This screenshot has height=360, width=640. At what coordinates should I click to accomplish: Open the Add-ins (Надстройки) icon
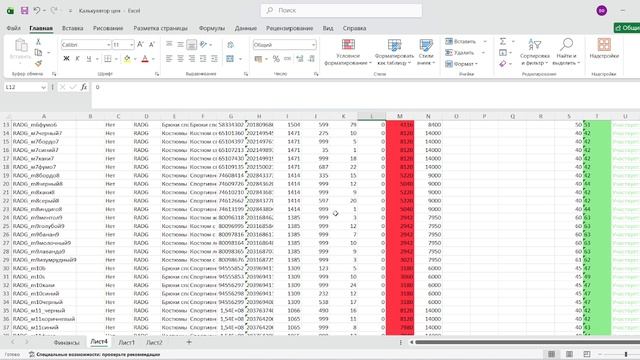pyautogui.click(x=604, y=49)
